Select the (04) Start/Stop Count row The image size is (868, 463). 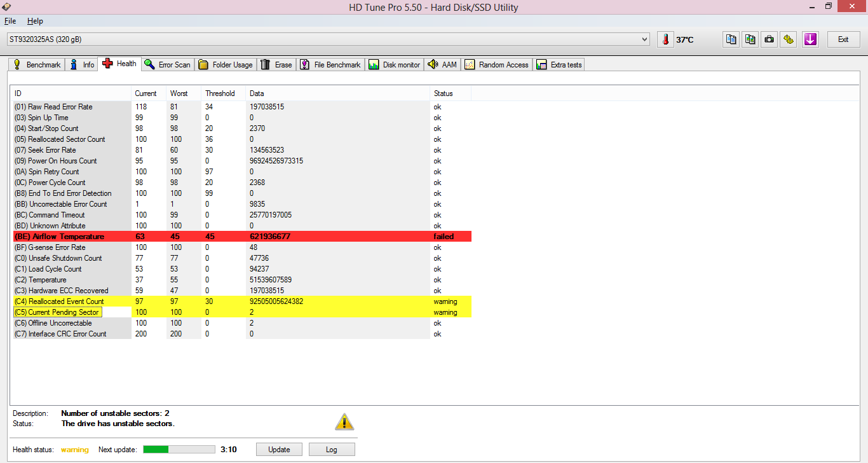tap(242, 128)
